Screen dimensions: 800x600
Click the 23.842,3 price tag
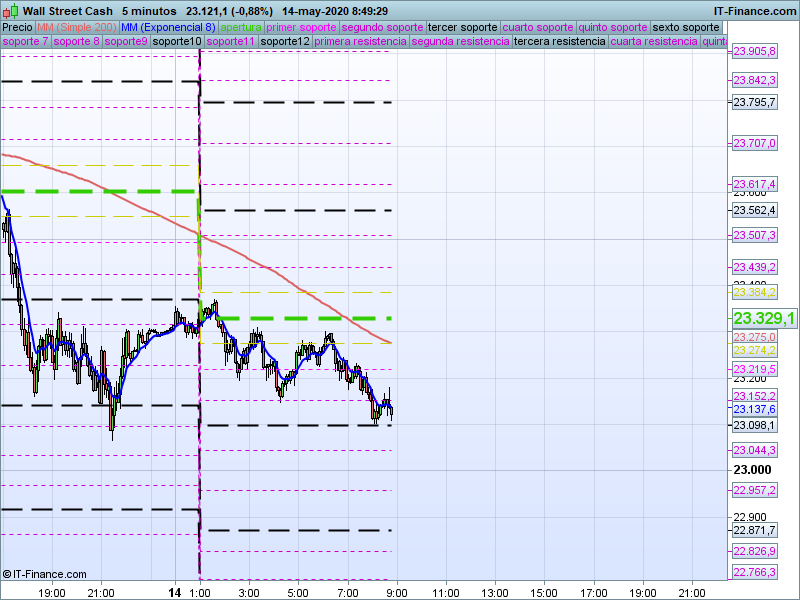pos(755,80)
